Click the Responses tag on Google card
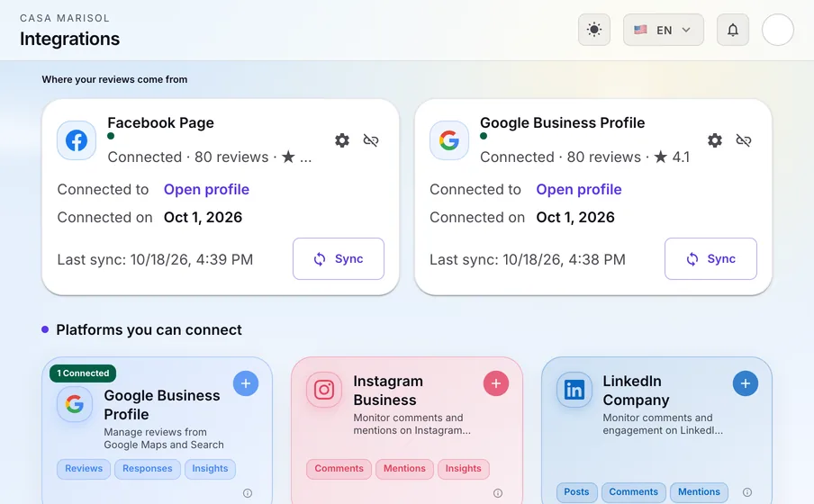The width and height of the screenshot is (814, 504). tap(148, 469)
